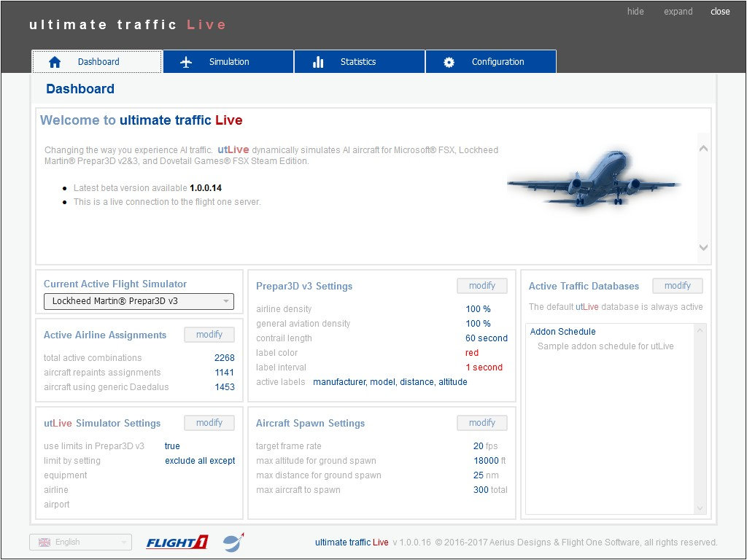Click the bar chart icon on Statistics tab
747x560 pixels.
[x=318, y=62]
